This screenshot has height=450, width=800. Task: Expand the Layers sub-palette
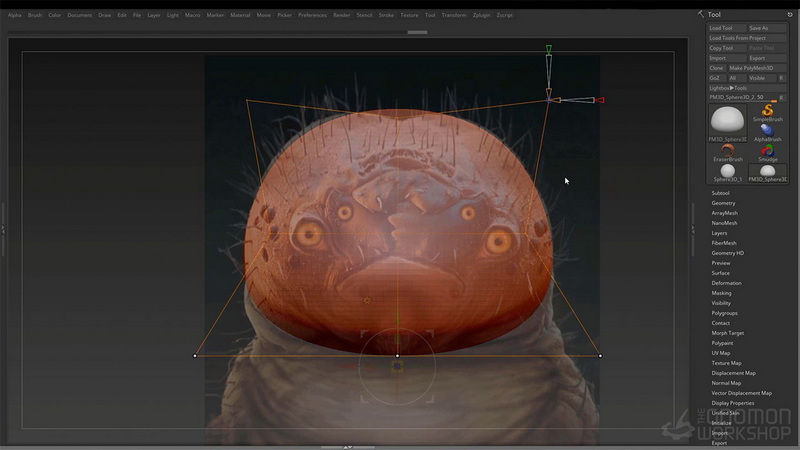click(719, 233)
